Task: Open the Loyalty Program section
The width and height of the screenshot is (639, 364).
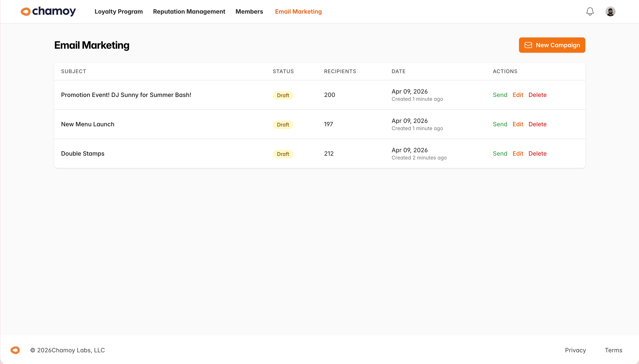Action: click(x=118, y=11)
